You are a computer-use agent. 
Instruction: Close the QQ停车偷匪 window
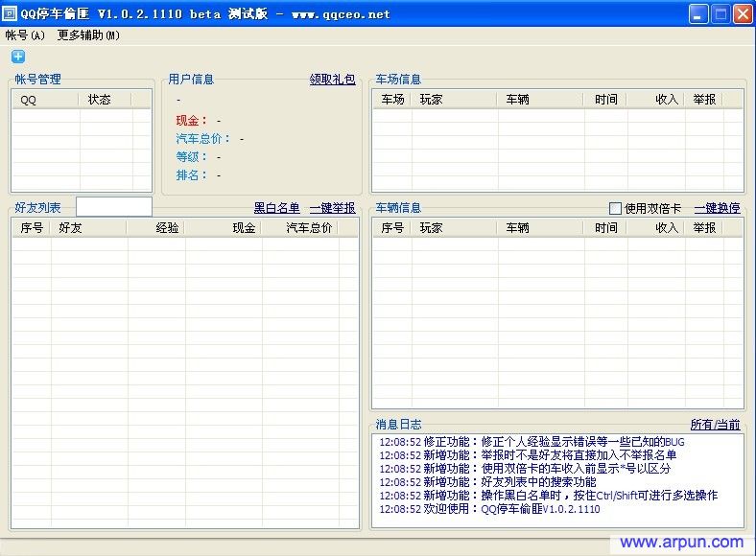743,14
